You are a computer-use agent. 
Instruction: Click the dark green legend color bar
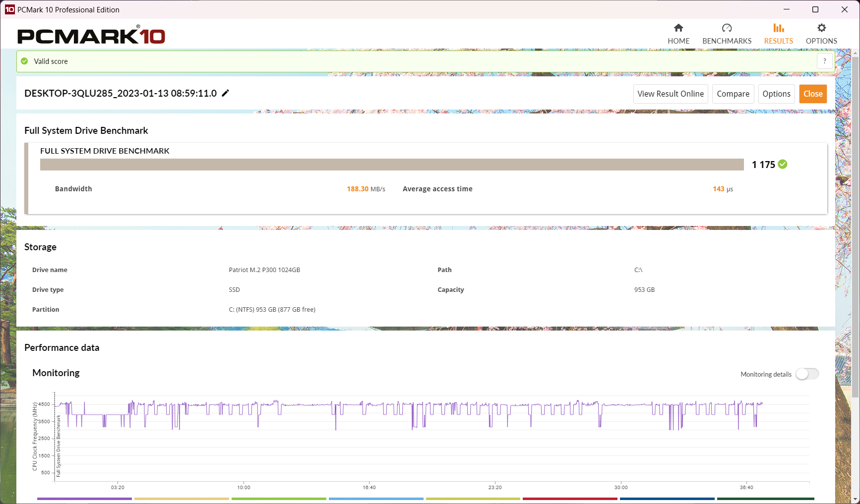click(766, 499)
